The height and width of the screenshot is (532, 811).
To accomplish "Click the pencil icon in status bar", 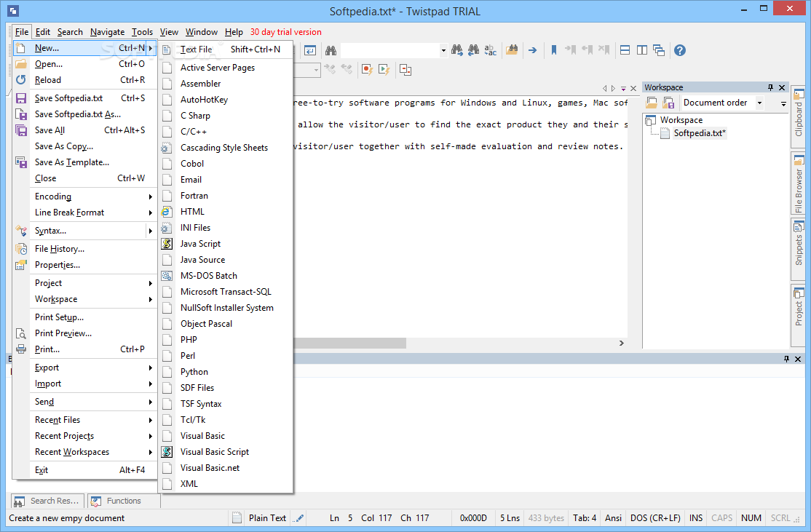I will [298, 518].
